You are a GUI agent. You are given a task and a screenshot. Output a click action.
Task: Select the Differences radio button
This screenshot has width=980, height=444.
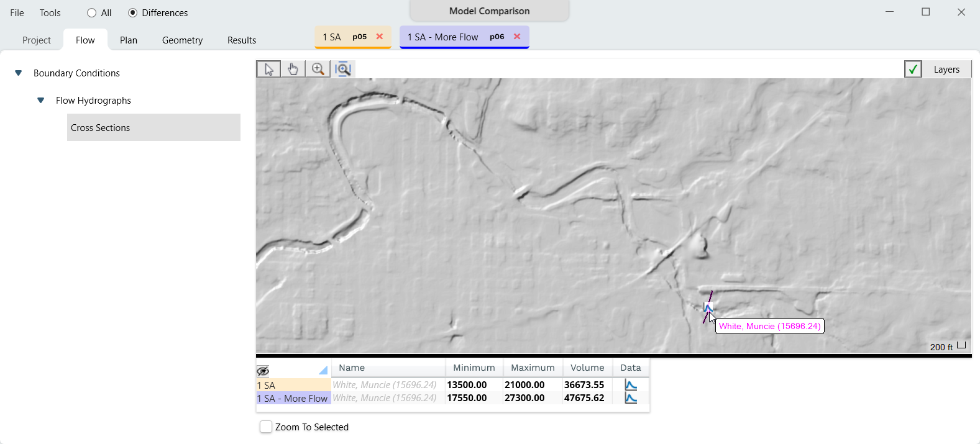point(132,13)
